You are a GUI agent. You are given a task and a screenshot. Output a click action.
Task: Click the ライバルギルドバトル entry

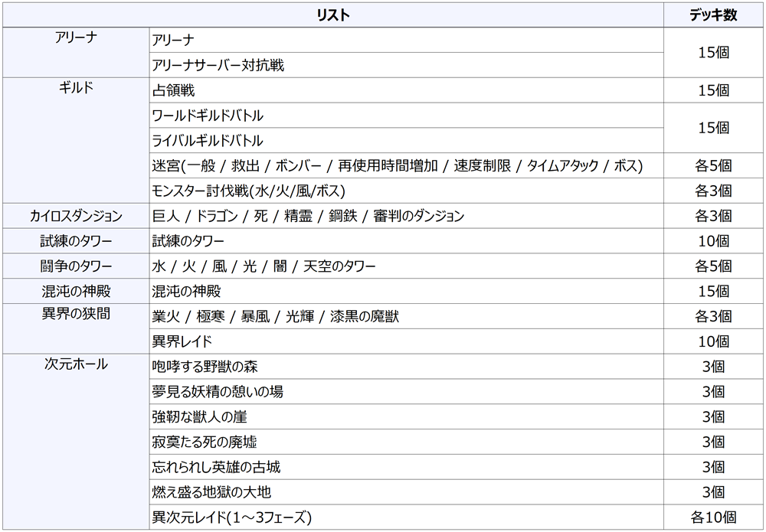point(208,141)
